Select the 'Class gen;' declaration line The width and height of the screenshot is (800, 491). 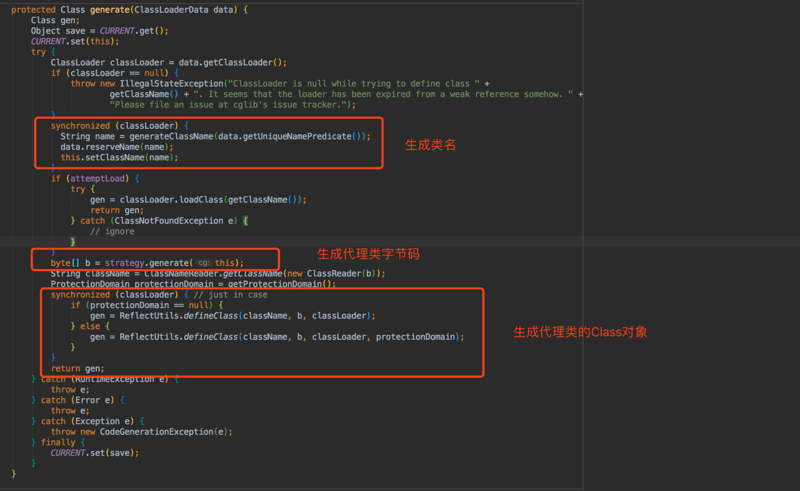55,20
